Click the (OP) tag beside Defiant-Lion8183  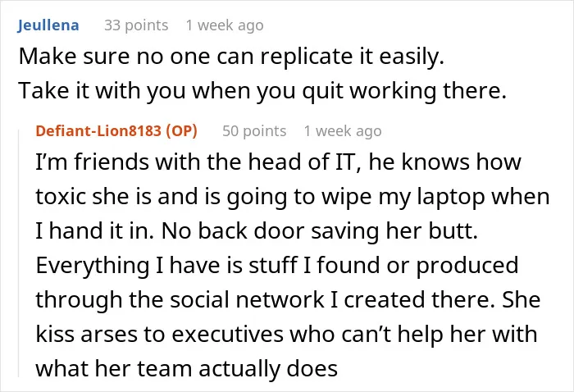pos(181,130)
